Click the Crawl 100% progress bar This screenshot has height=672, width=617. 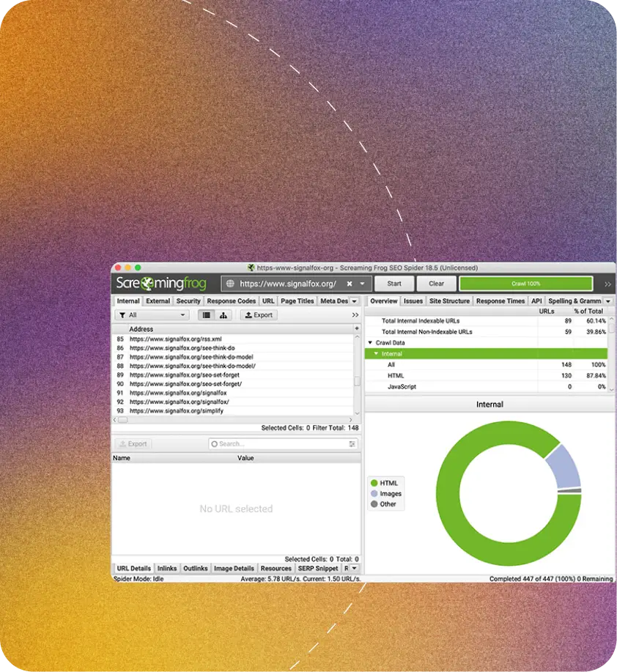pos(525,284)
